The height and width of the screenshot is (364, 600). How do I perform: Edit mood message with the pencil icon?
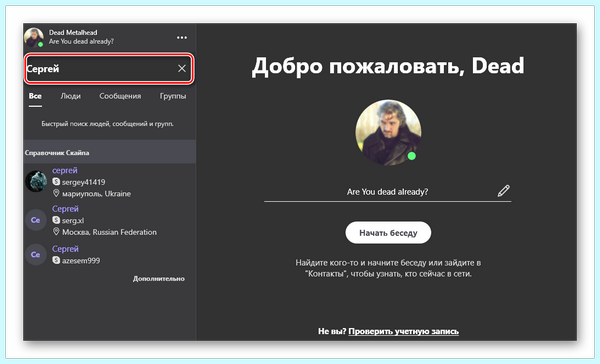(504, 191)
